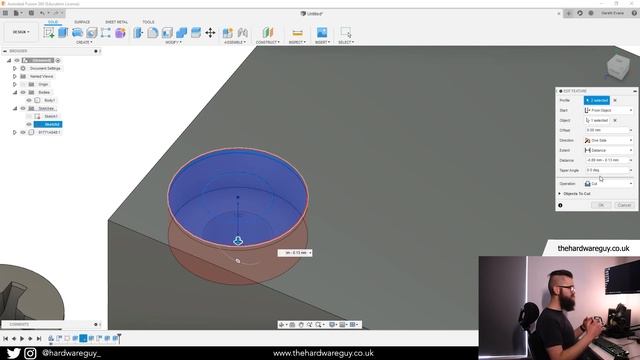Toggle visibility of the last browser component

(23, 132)
